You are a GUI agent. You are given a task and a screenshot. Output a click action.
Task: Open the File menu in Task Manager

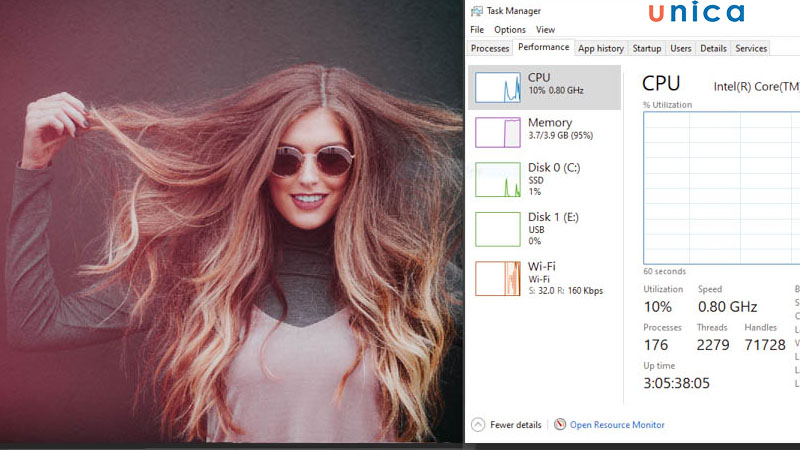[477, 30]
